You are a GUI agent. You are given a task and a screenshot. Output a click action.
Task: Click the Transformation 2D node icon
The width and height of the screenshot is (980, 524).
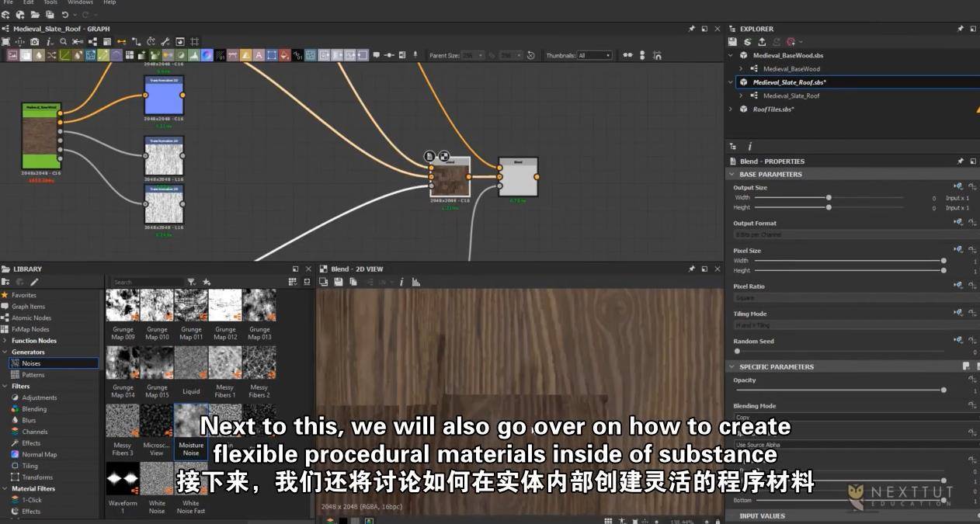273,55
